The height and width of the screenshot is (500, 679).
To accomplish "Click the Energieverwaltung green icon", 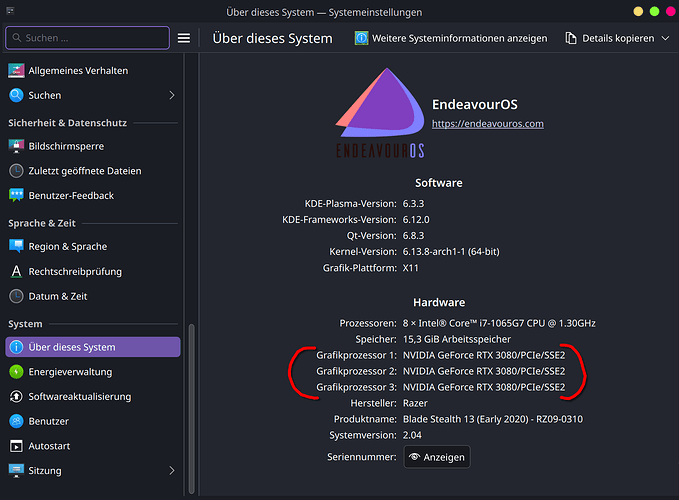I will tap(16, 372).
